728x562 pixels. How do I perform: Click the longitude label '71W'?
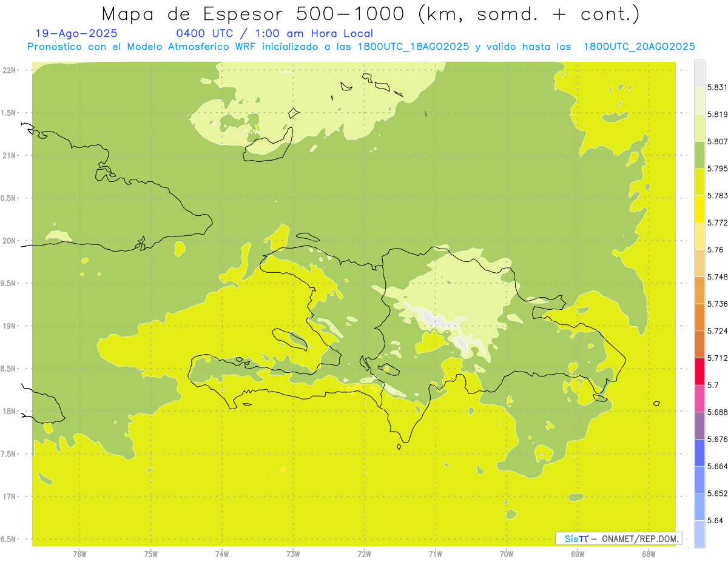[x=435, y=554]
